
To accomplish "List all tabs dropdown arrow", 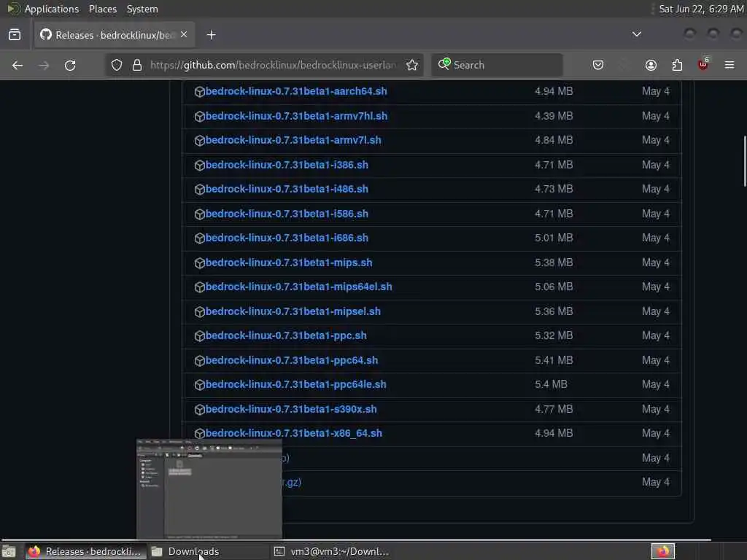I will [636, 34].
